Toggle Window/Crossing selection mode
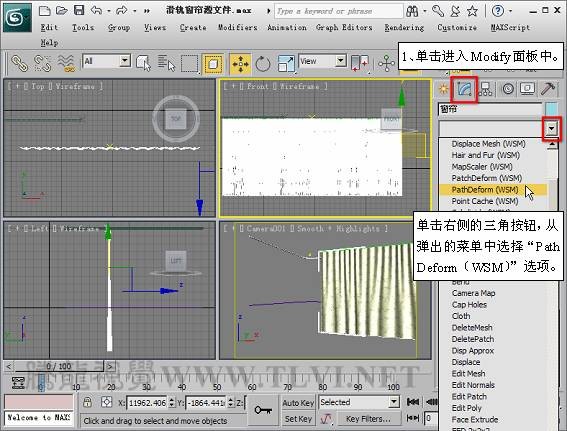 coord(213,64)
